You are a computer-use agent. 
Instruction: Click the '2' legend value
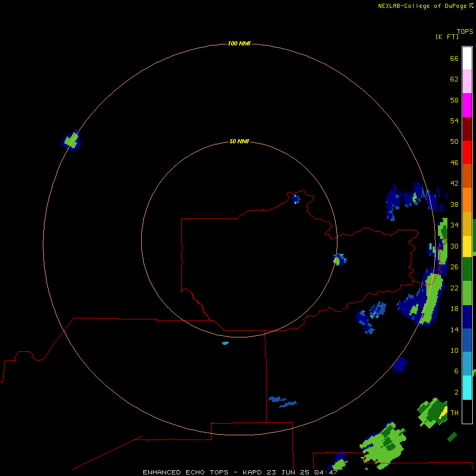point(456,392)
